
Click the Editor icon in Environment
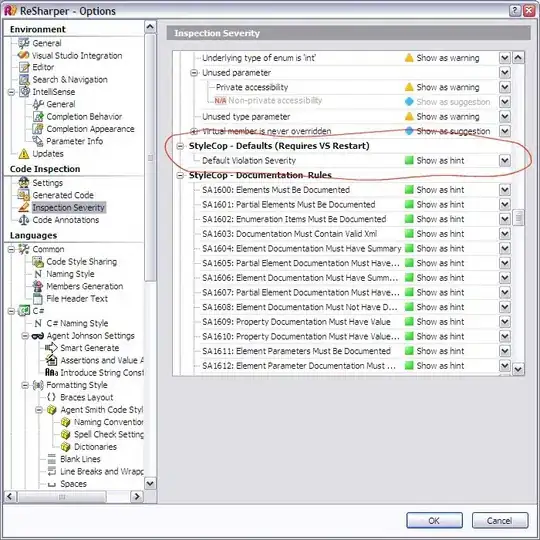[24, 67]
